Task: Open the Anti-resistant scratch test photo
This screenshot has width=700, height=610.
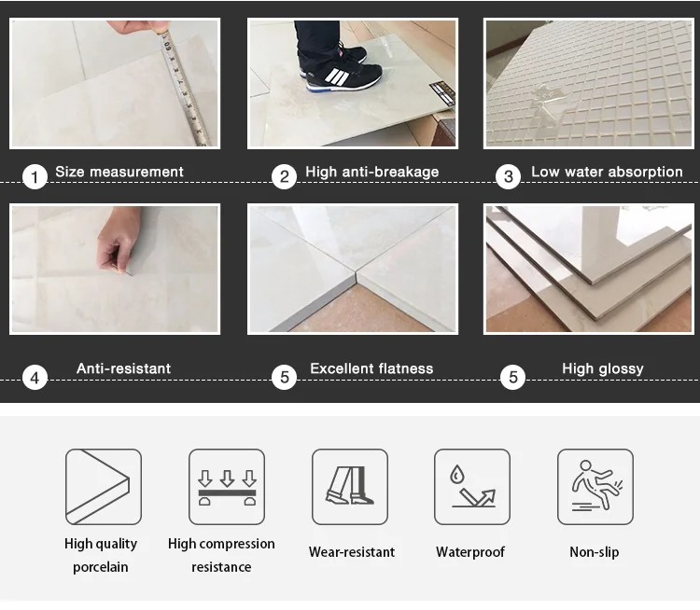Action: tap(115, 269)
